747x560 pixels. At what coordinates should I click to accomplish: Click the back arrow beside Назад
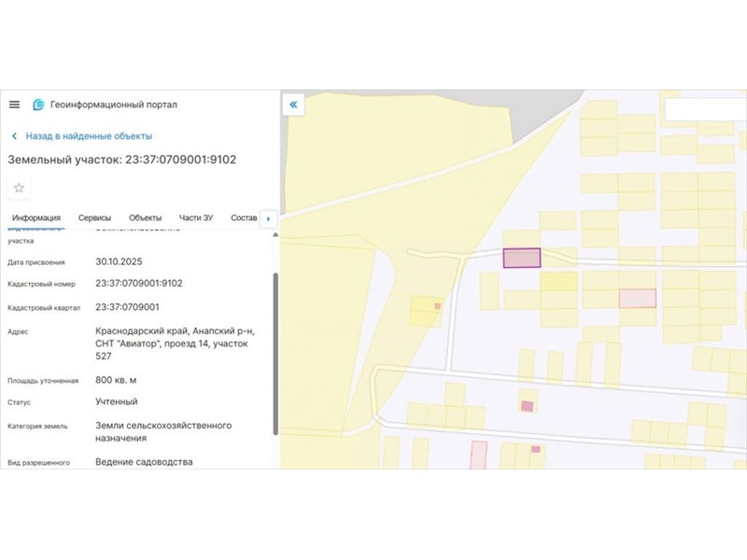coord(15,136)
